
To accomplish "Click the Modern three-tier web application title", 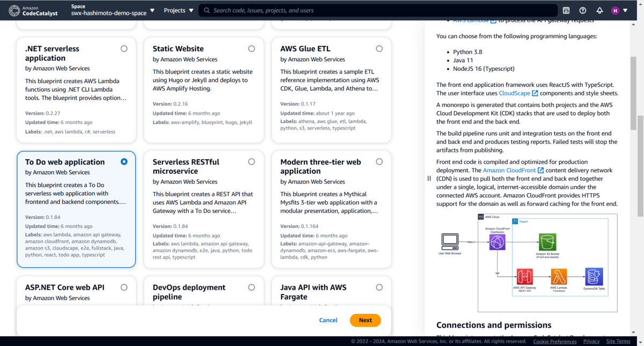I will [x=320, y=166].
